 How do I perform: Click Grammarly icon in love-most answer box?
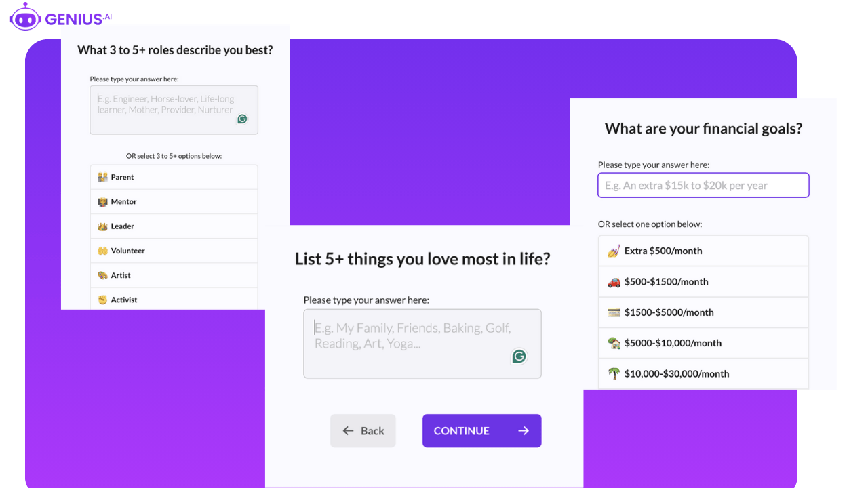[x=519, y=357]
